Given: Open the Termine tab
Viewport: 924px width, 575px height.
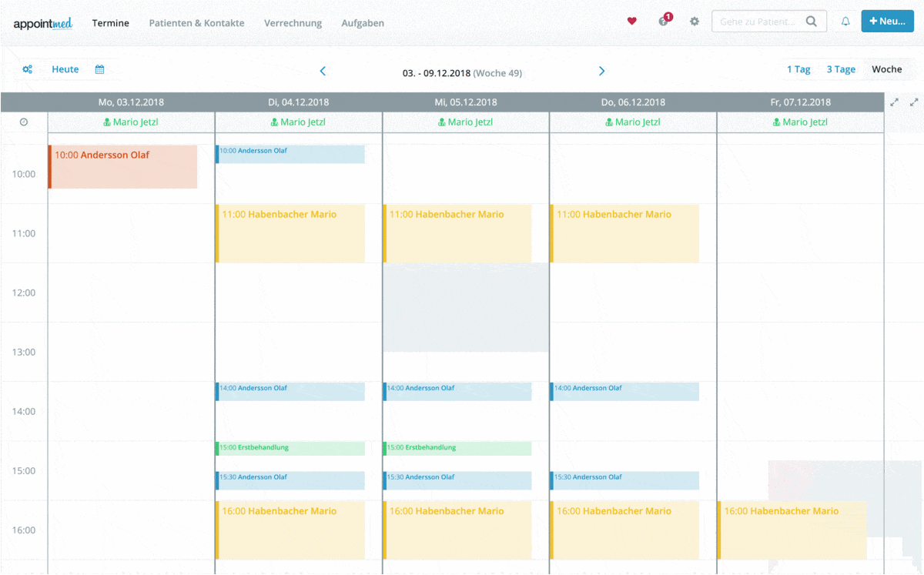Looking at the screenshot, I should click(x=111, y=23).
